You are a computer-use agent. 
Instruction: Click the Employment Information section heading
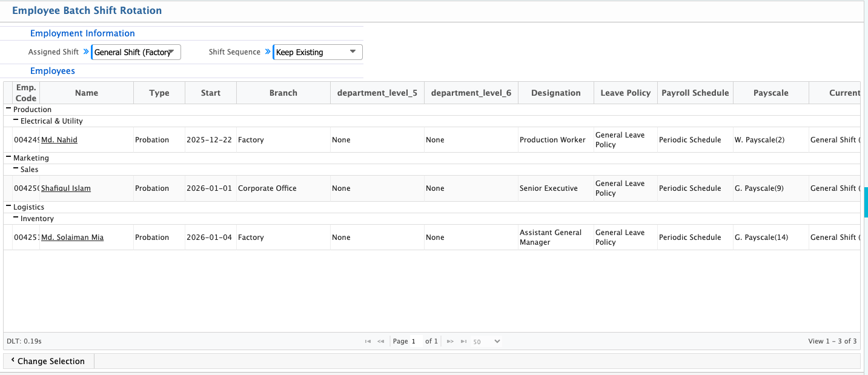click(82, 33)
